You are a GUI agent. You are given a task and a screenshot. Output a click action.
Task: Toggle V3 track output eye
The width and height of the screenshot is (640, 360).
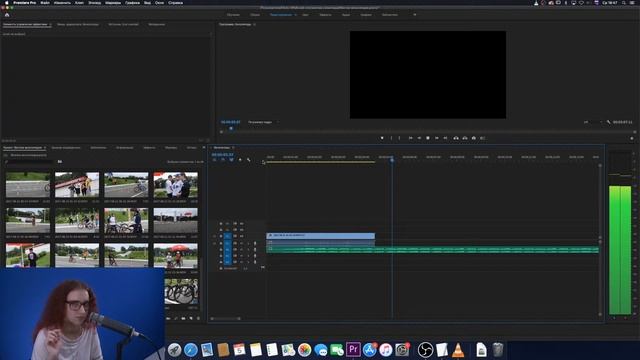[x=241, y=224]
